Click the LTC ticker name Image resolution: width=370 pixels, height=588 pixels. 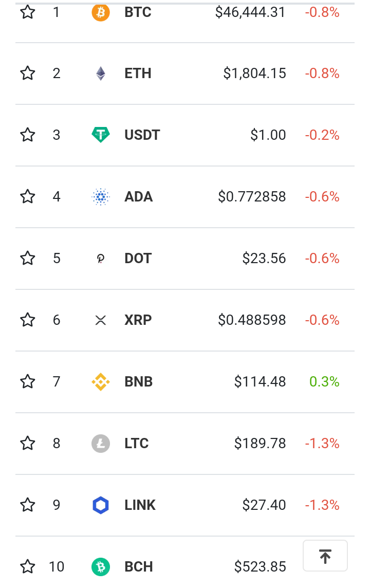click(x=137, y=443)
